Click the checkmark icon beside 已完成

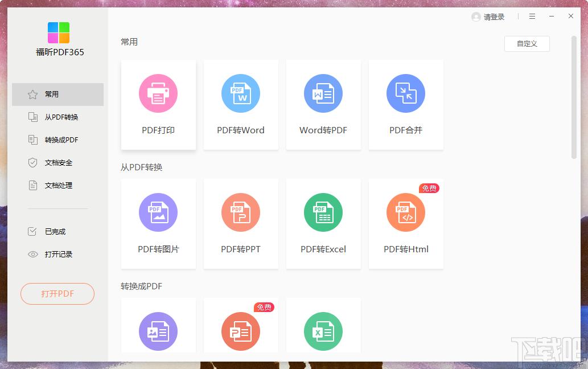[x=32, y=231]
